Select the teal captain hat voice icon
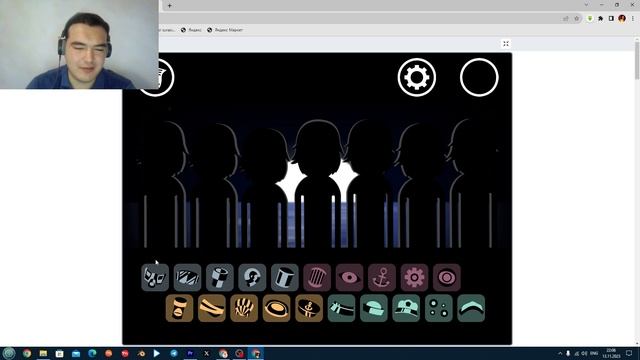The height and width of the screenshot is (360, 640). 406,308
